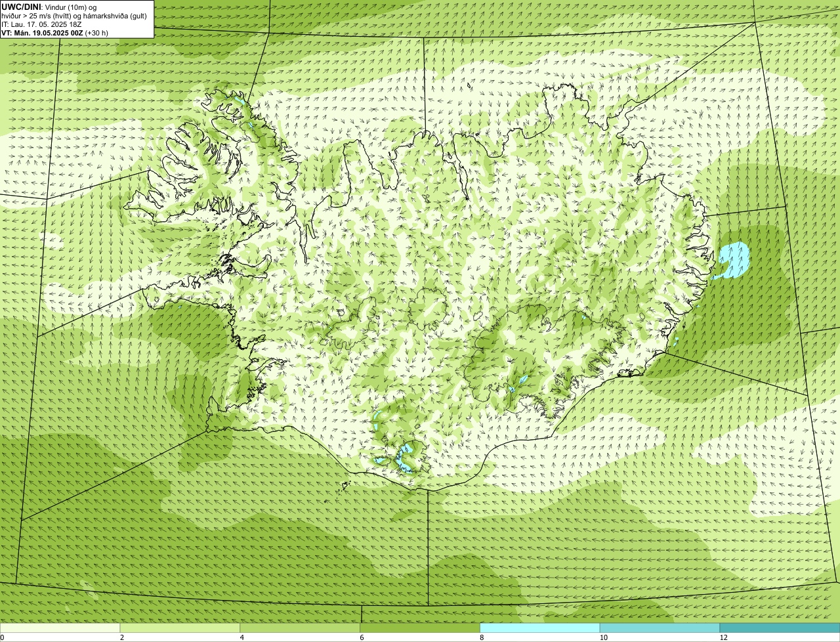
Task: Click the legend scale label '0'
Action: pos(2,637)
